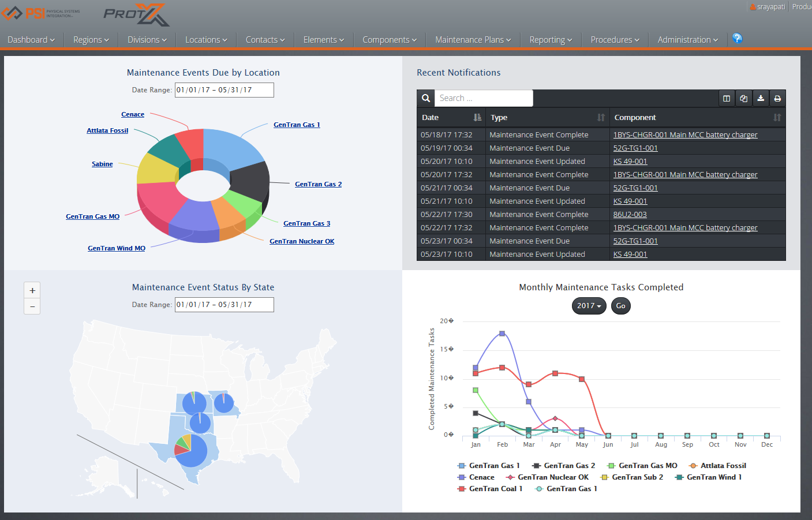Click the Go button beside the 2017 year selector
The image size is (812, 520).
(x=620, y=306)
